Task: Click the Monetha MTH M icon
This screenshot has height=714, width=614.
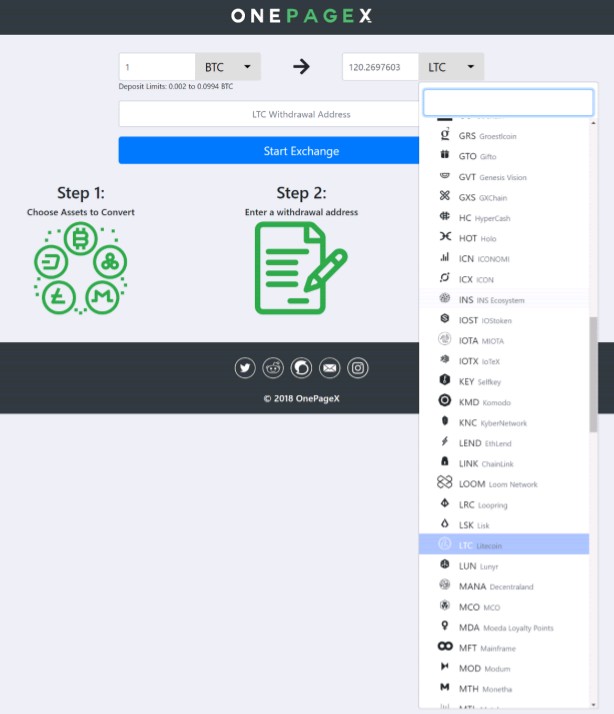Action: pos(445,687)
